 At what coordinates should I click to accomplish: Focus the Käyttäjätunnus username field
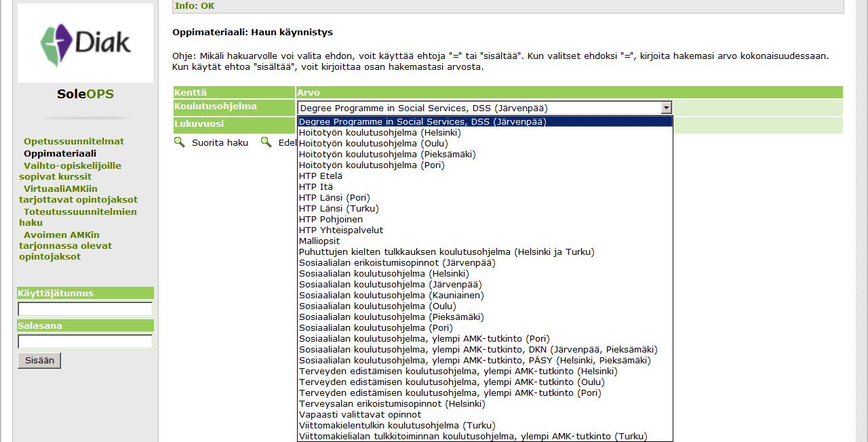pos(85,309)
